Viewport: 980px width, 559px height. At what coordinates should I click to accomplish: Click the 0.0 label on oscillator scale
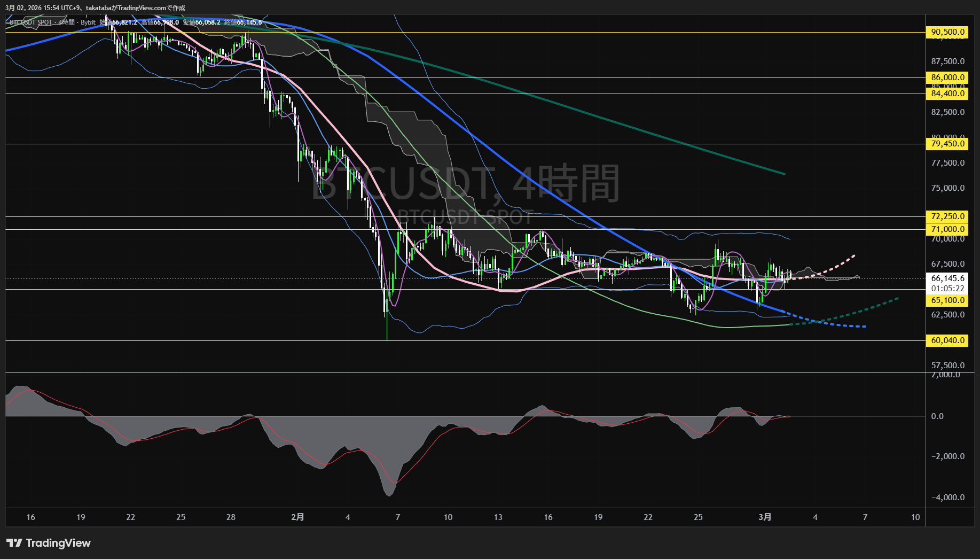[937, 416]
